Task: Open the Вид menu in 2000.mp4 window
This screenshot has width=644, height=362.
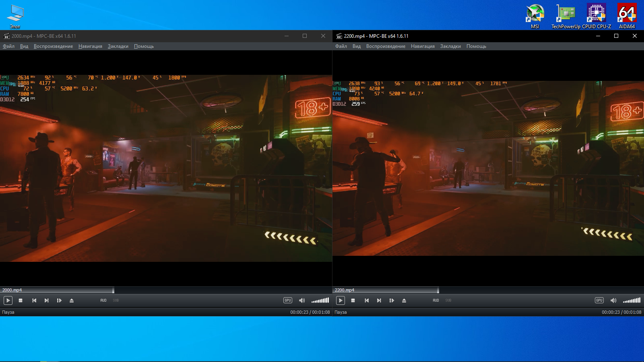Action: tap(24, 46)
